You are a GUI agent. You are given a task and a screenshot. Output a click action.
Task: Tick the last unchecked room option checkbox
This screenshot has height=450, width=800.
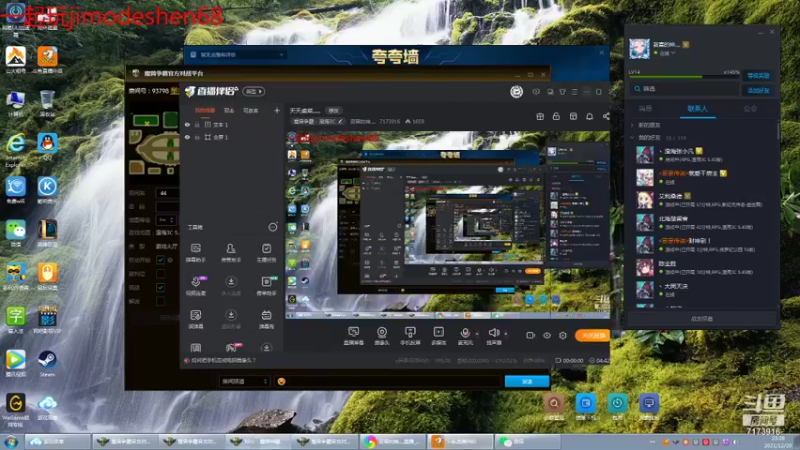tap(160, 301)
